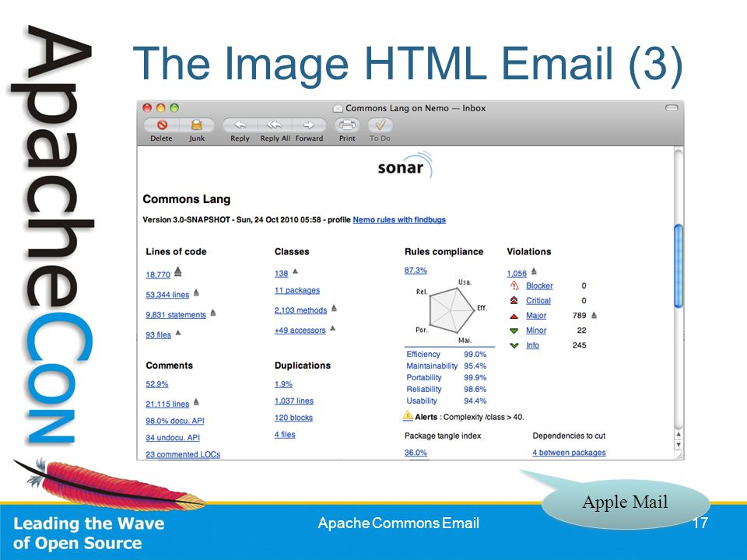Image resolution: width=747 pixels, height=560 pixels.
Task: Print the email message
Action: [347, 125]
